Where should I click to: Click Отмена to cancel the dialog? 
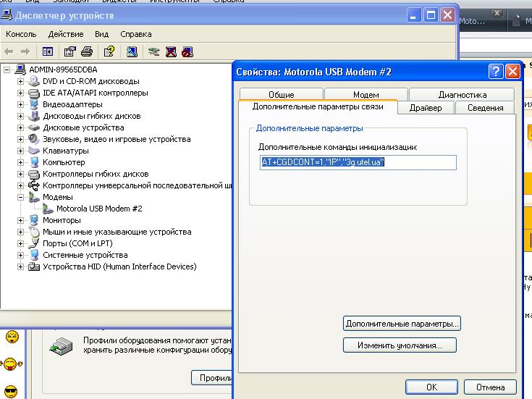coord(490,387)
